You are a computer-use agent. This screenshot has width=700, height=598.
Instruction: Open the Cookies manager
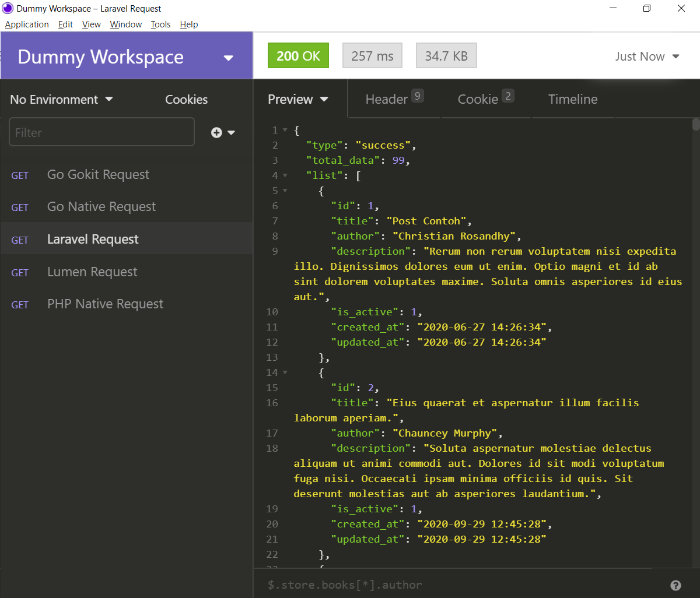pos(186,99)
